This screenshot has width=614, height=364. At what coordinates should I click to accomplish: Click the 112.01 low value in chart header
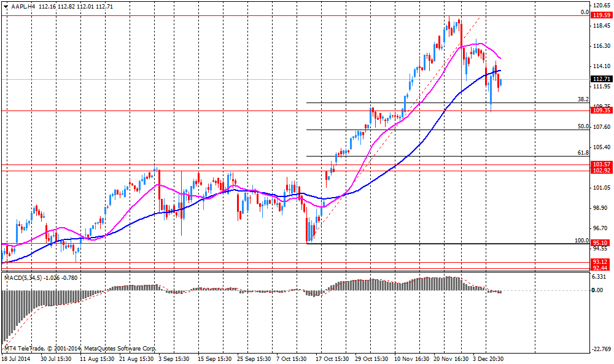click(86, 7)
